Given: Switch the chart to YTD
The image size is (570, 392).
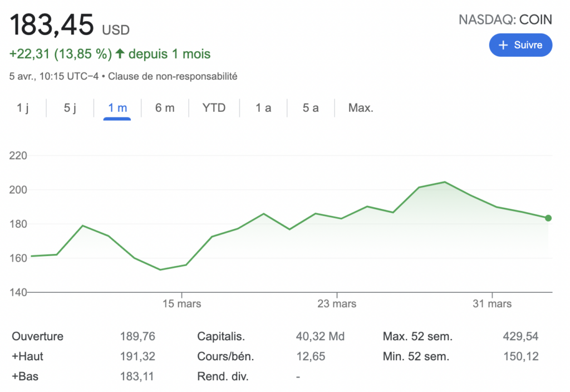Looking at the screenshot, I should (x=214, y=108).
